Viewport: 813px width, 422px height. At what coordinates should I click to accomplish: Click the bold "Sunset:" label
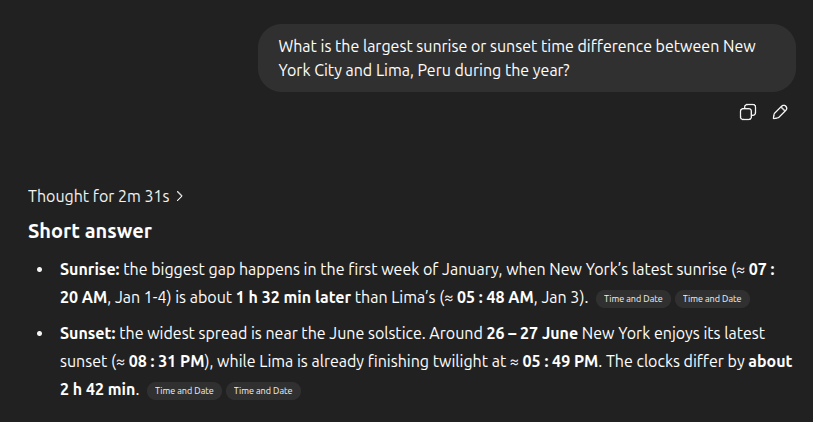coord(88,333)
